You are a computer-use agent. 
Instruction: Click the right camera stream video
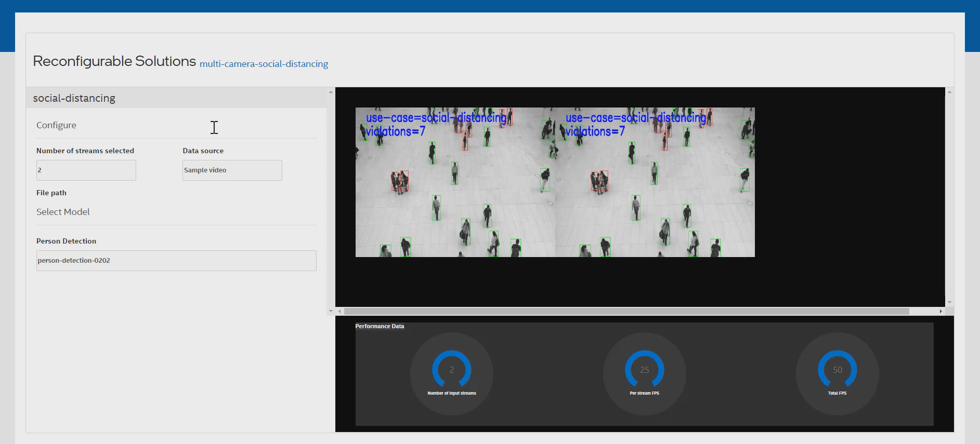coord(655,182)
